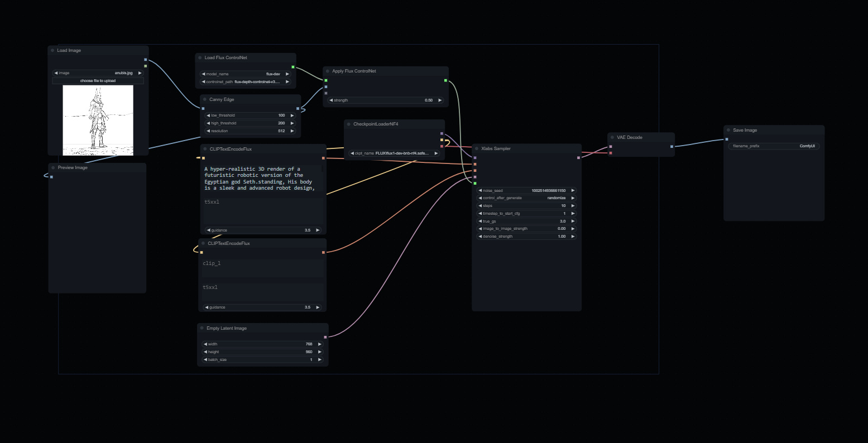The height and width of the screenshot is (443, 868).
Task: Collapse the Load Image node with its title circle
Action: point(52,50)
